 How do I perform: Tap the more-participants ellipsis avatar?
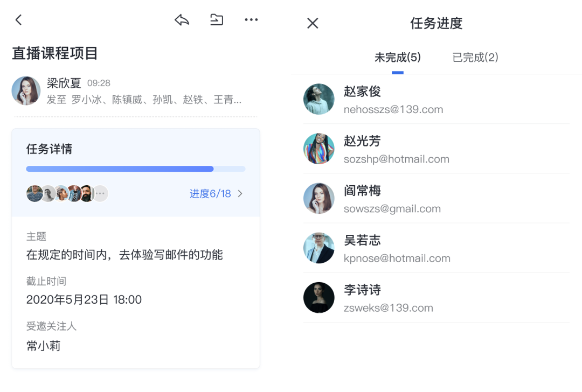pyautogui.click(x=100, y=194)
